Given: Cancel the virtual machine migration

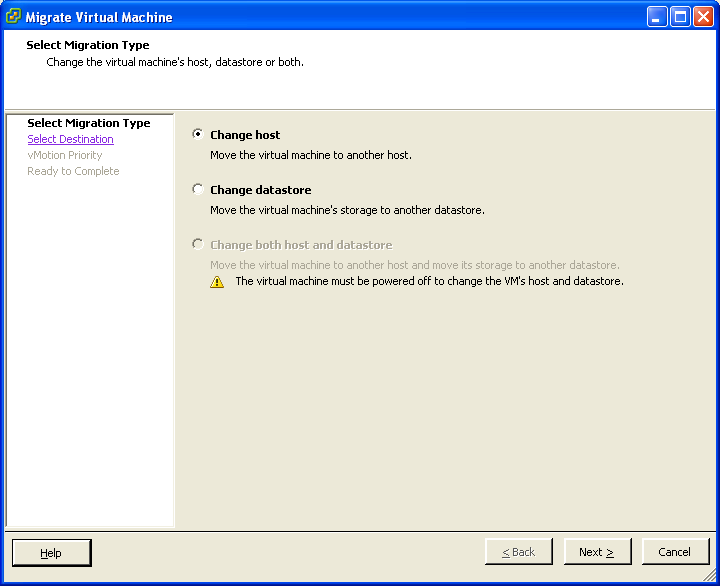Looking at the screenshot, I should pos(674,552).
